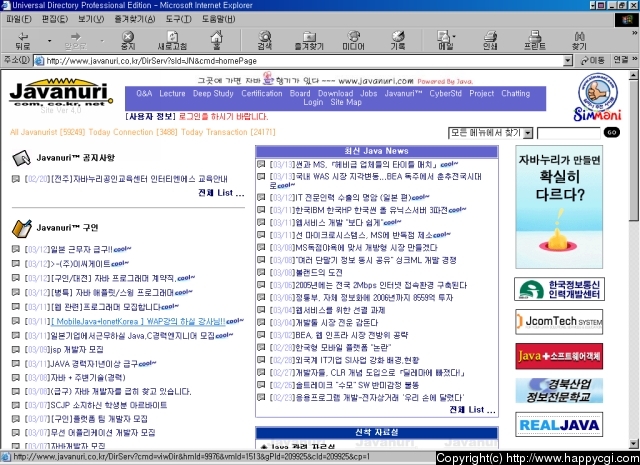Open the 일본 근무자 급구 job post
Image resolution: width=640 pixels, height=465 pixels.
(81, 249)
